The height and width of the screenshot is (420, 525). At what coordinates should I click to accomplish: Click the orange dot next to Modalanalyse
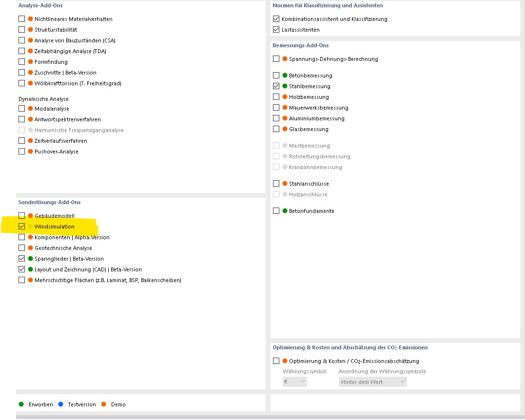[x=30, y=109]
